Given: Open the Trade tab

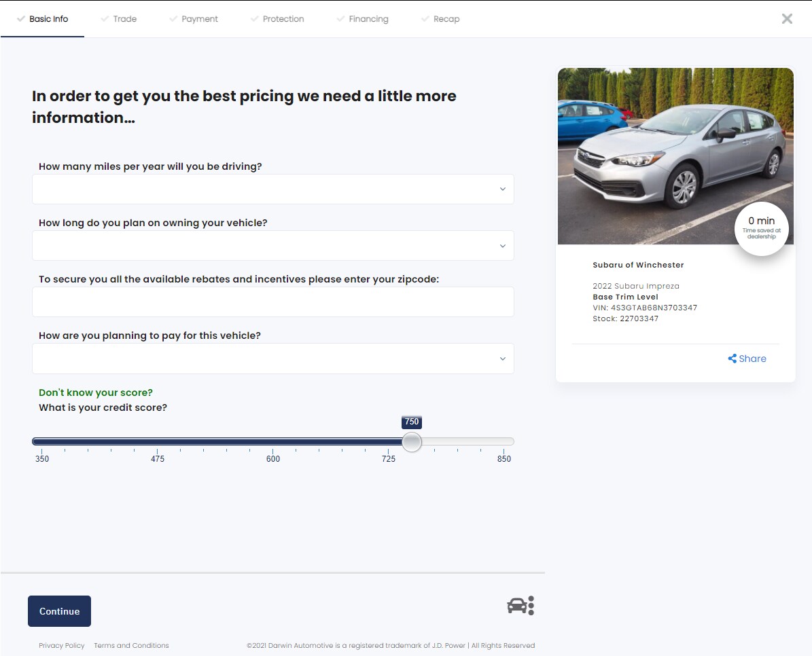Looking at the screenshot, I should pyautogui.click(x=119, y=18).
